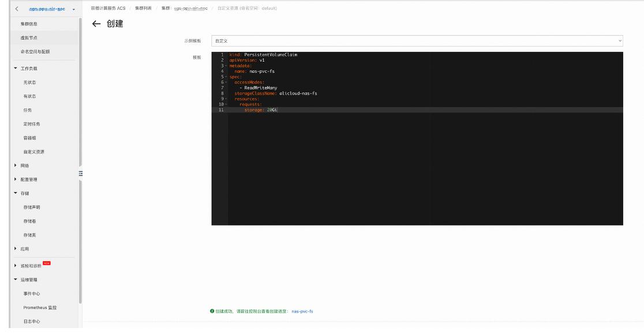Screen dimensions: 644x335
Task: Click the 创建成功 success message text
Action: point(252,311)
